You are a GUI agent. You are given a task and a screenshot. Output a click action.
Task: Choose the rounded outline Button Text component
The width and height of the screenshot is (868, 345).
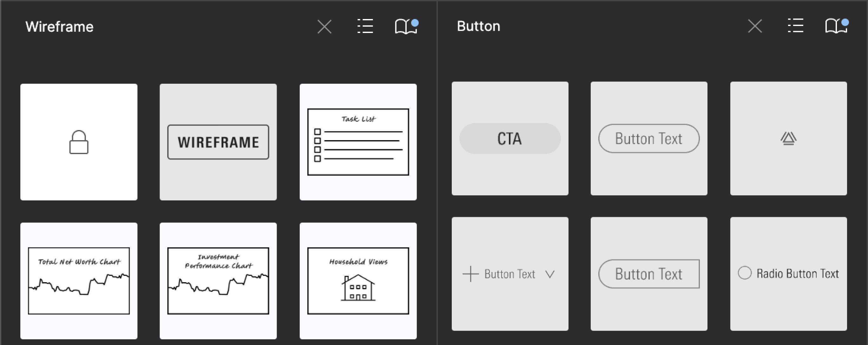[x=649, y=139]
